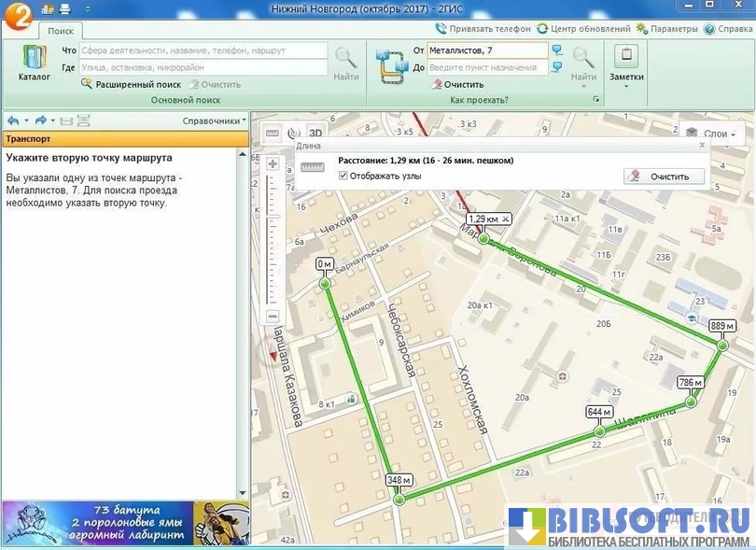Pick the destination point on map icon

[x=557, y=67]
